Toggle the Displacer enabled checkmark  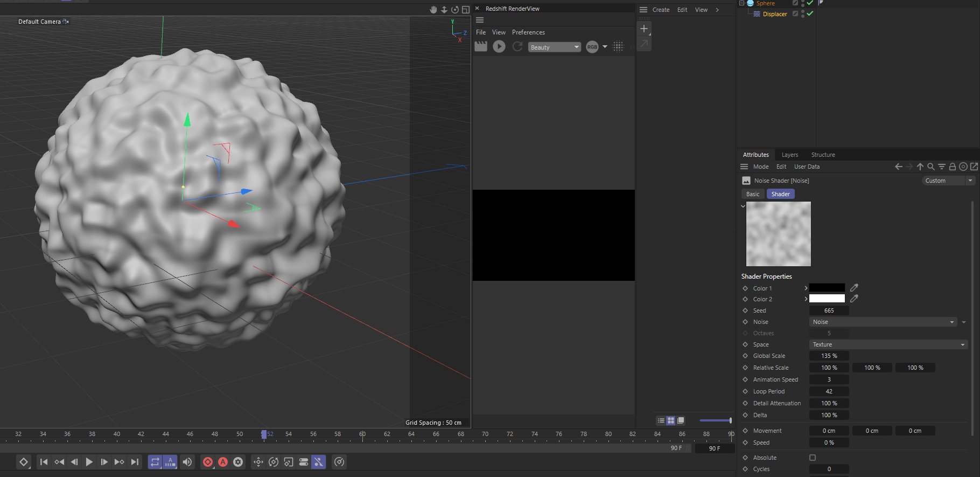810,13
